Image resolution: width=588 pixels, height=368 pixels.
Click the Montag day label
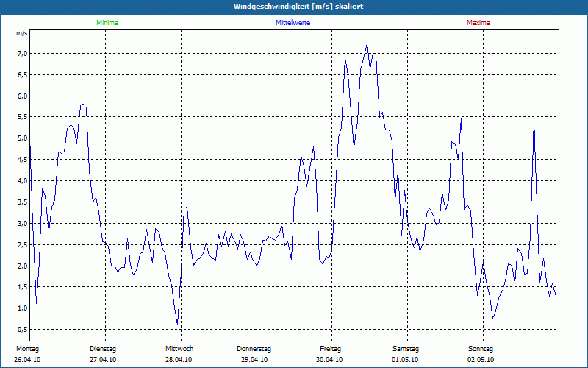[27, 349]
